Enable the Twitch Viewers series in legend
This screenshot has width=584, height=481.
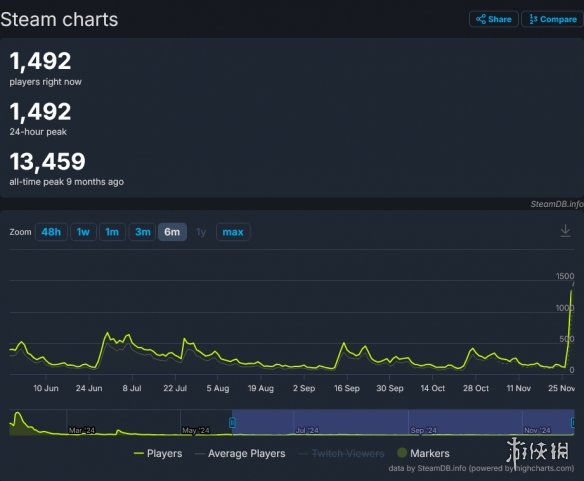coord(342,453)
